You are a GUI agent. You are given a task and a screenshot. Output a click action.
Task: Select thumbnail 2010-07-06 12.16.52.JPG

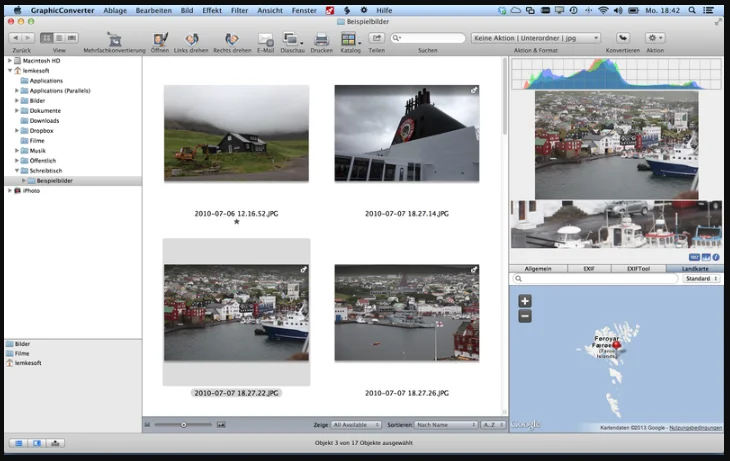(236, 133)
